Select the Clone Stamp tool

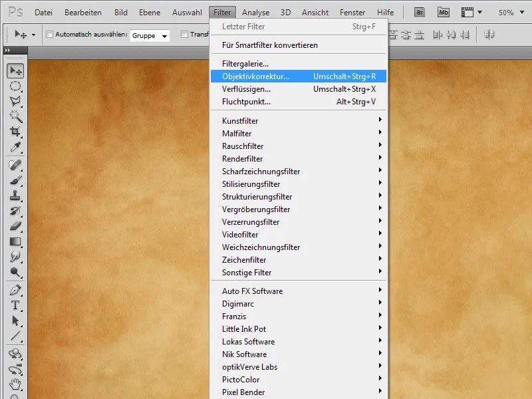pyautogui.click(x=15, y=196)
